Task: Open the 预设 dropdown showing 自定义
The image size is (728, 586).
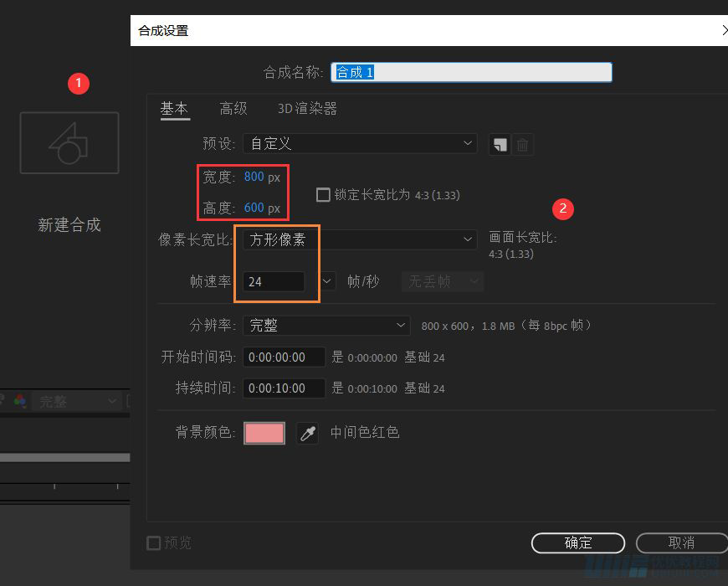Action: coord(360,143)
